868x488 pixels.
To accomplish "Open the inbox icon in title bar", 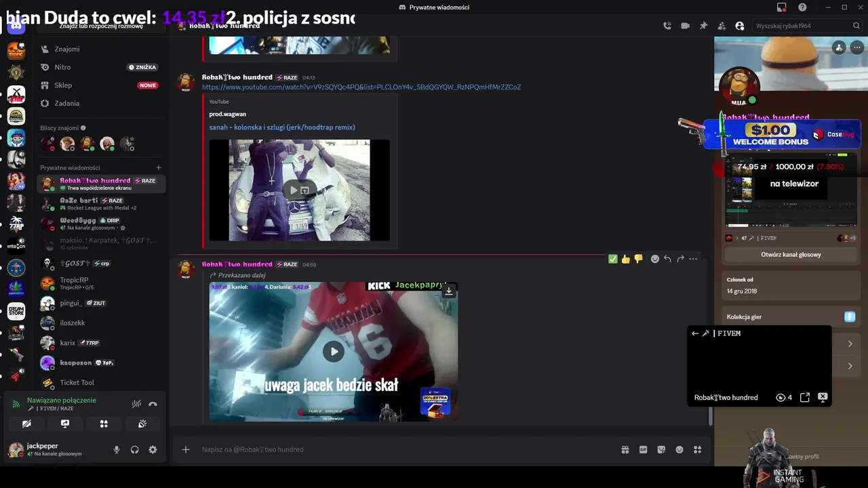I will tap(782, 7).
